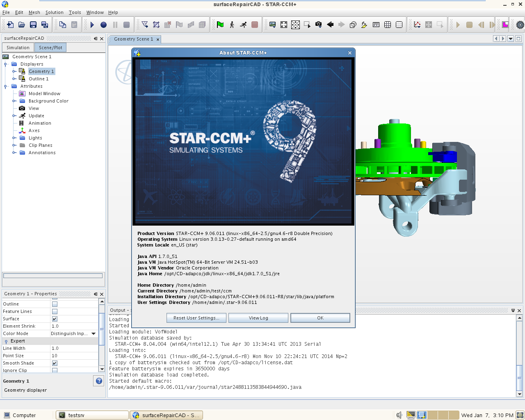This screenshot has width=525, height=420.
Task: Click the Run simulation running-man icon
Action: pos(243,25)
